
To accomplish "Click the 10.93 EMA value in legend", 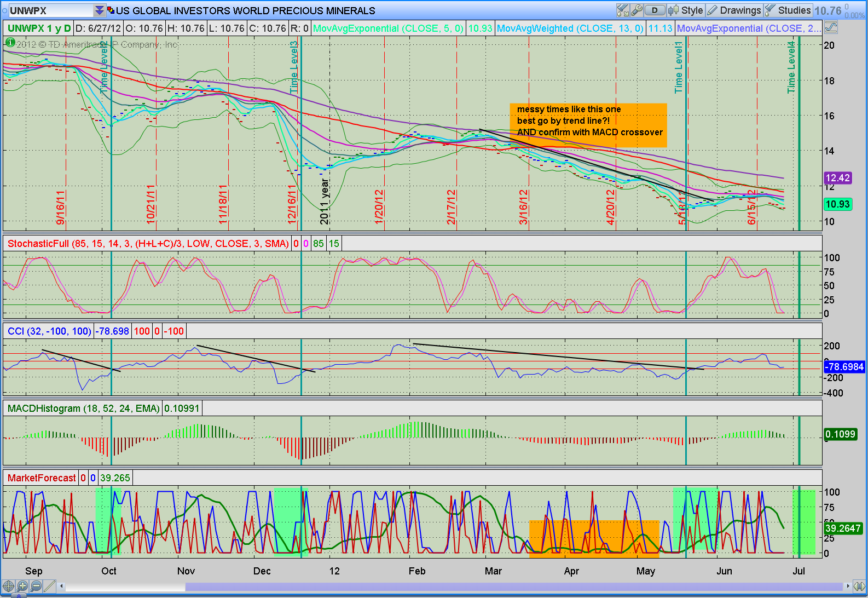I will [x=481, y=28].
